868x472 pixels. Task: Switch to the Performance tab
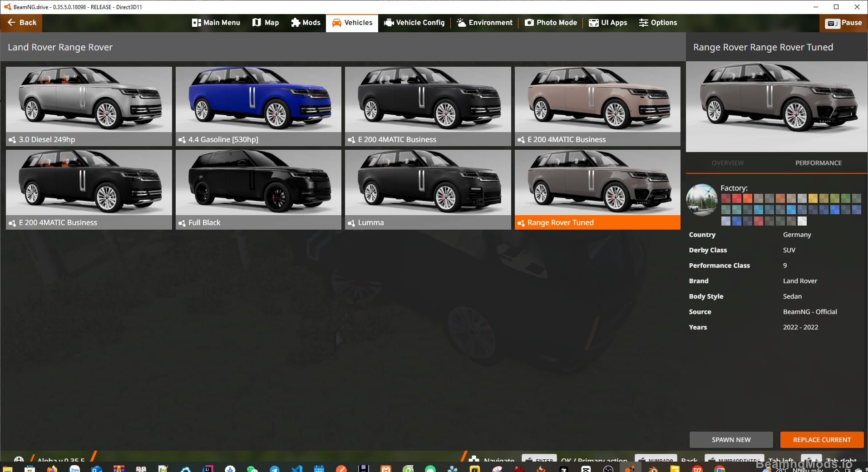[818, 163]
